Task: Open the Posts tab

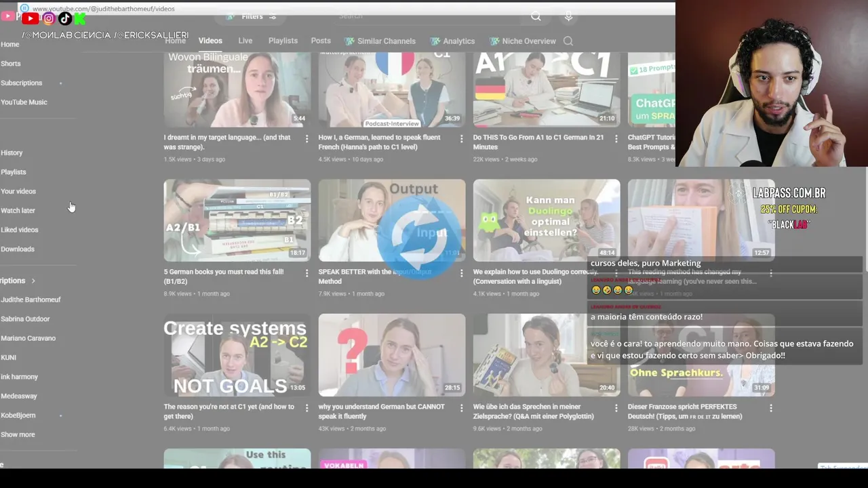Action: coord(321,41)
